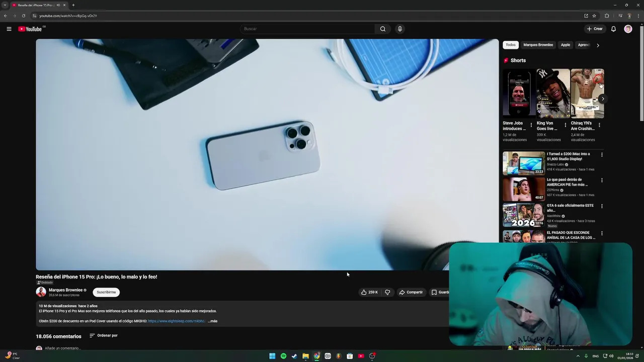The image size is (644, 362).
Task: Switch ENG input language in tray
Action: [596, 356]
